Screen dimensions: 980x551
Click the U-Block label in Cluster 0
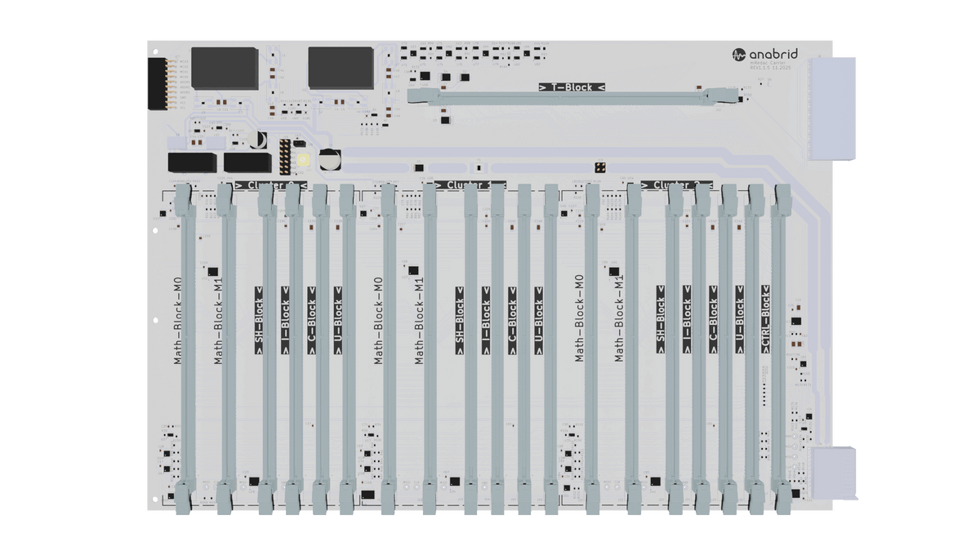click(338, 320)
